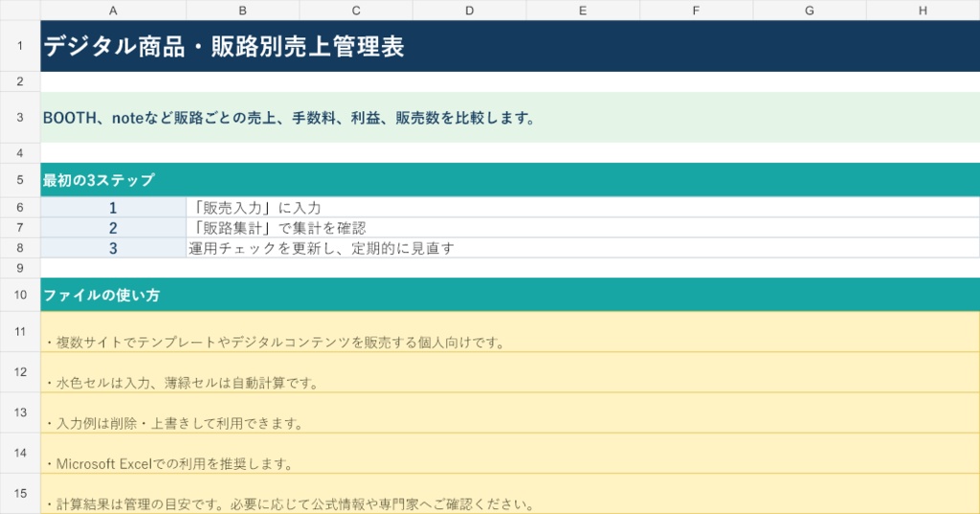Select row 9 header
The width and height of the screenshot is (980, 514).
[20, 268]
